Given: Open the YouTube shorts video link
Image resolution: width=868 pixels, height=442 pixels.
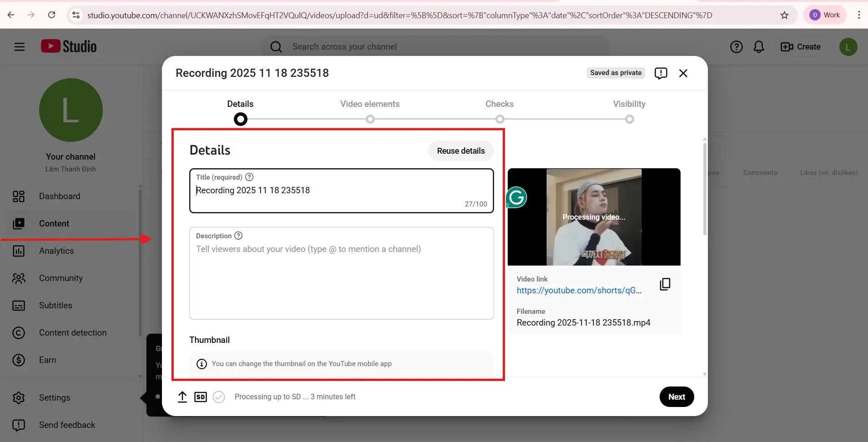Looking at the screenshot, I should point(579,291).
